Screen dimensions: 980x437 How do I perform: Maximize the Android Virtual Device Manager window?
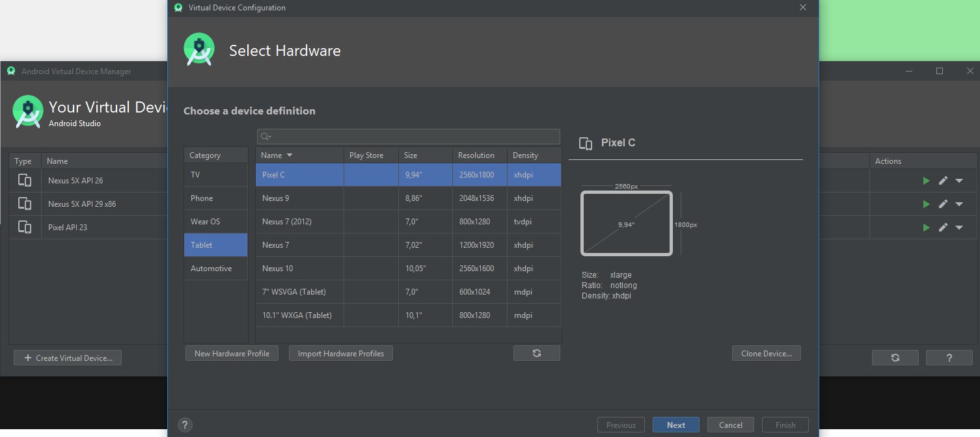940,71
